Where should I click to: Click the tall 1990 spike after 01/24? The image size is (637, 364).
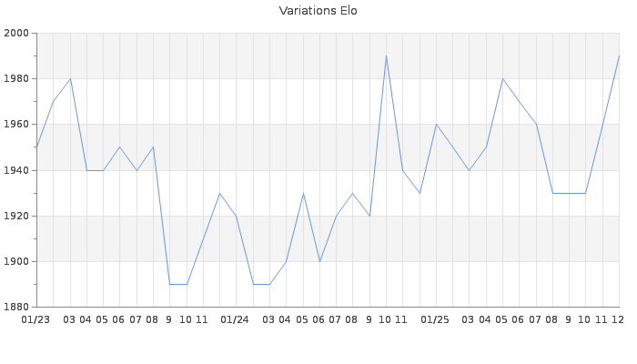pyautogui.click(x=386, y=56)
